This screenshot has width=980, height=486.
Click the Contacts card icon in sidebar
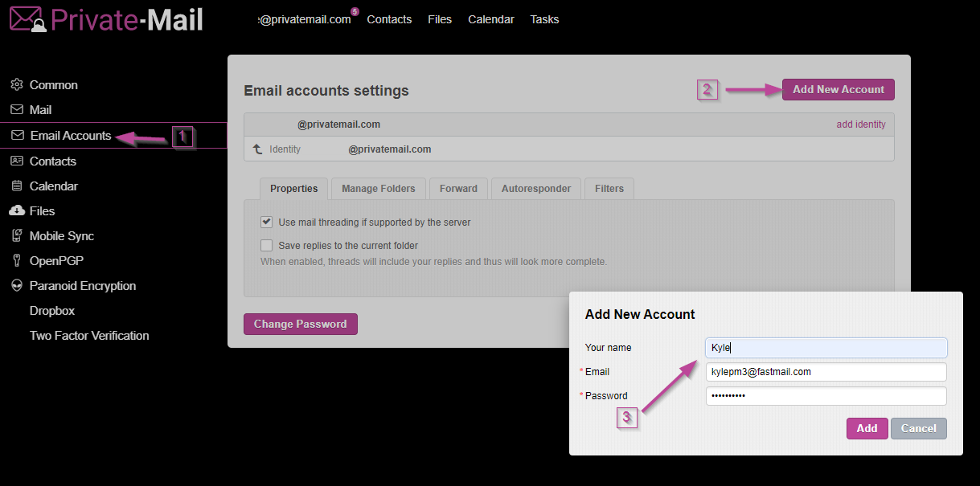pos(16,161)
